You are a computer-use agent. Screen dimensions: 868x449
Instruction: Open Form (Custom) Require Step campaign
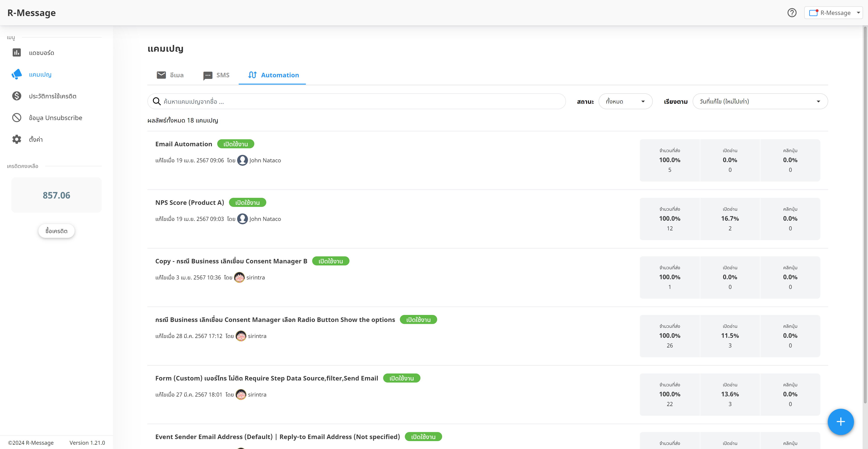click(267, 378)
